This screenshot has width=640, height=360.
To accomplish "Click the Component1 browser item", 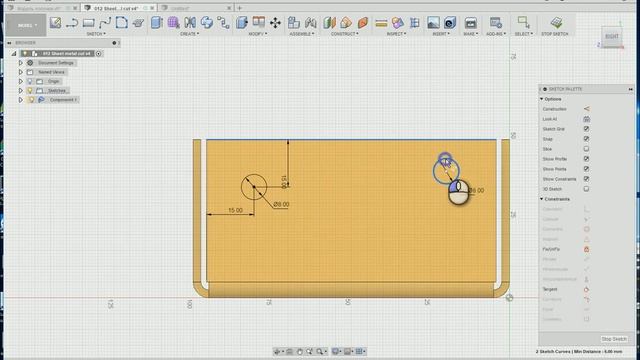I will (x=63, y=100).
